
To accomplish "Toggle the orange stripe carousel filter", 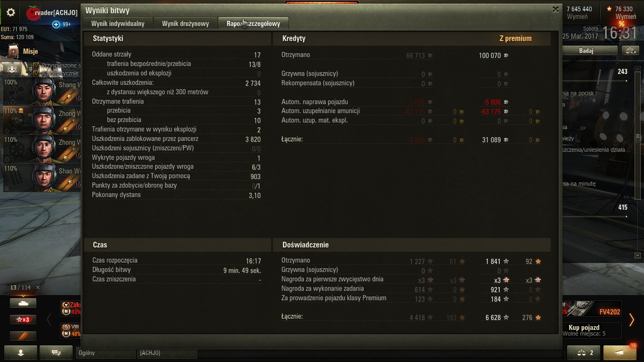I will 23,336.
